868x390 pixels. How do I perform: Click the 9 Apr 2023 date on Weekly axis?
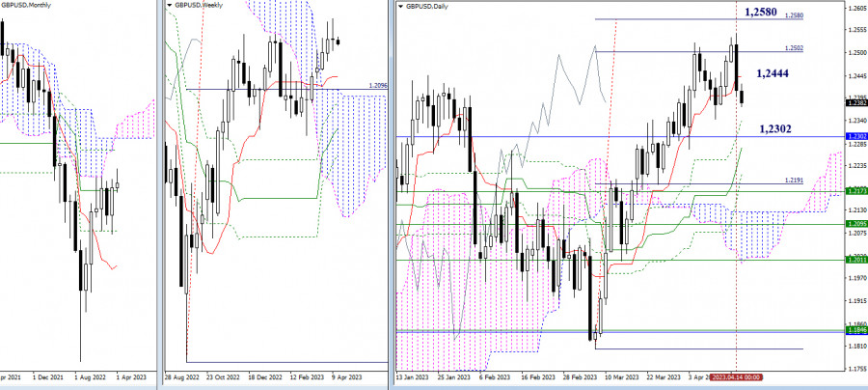[x=346, y=377]
